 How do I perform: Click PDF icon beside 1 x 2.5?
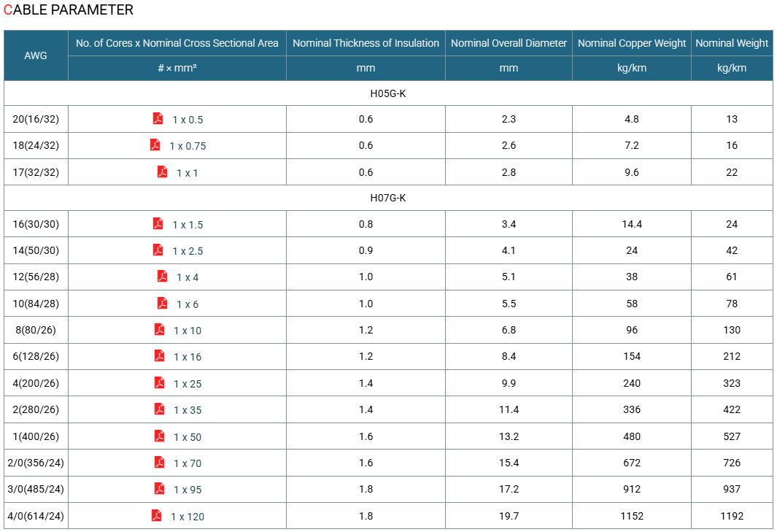click(158, 250)
